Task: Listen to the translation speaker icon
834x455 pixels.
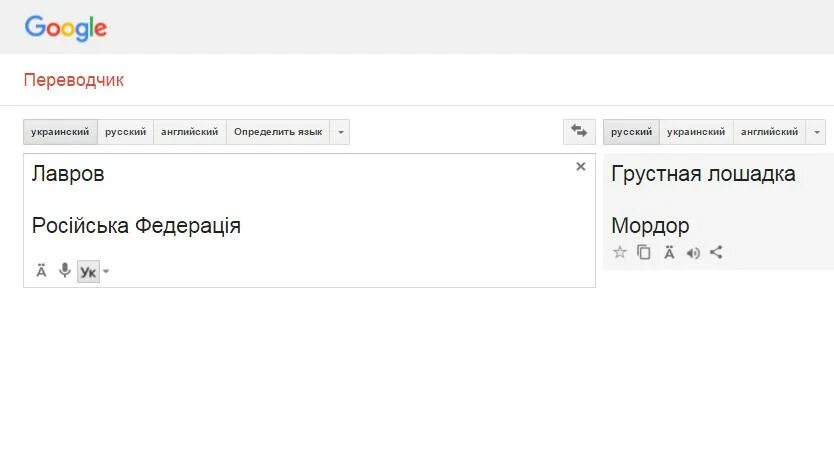Action: 692,253
